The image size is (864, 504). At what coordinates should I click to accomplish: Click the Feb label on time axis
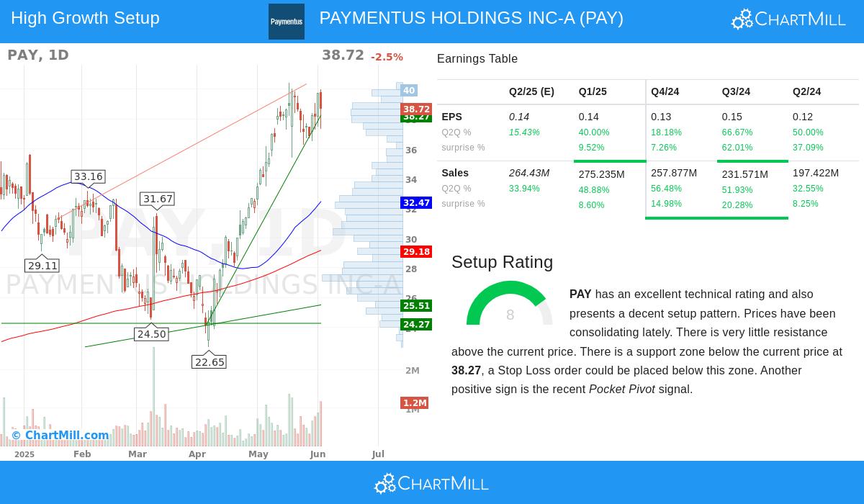82,454
